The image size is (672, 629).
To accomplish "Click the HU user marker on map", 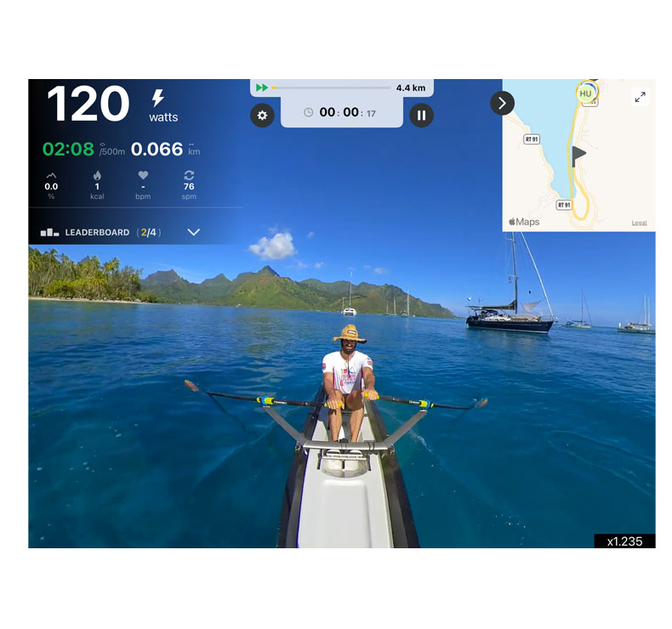I will point(586,93).
